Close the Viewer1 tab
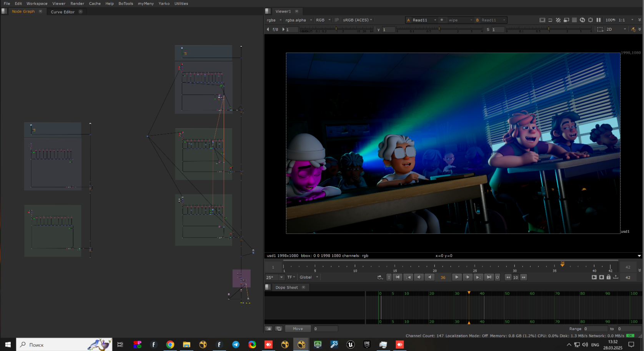644x351 pixels. tap(297, 12)
